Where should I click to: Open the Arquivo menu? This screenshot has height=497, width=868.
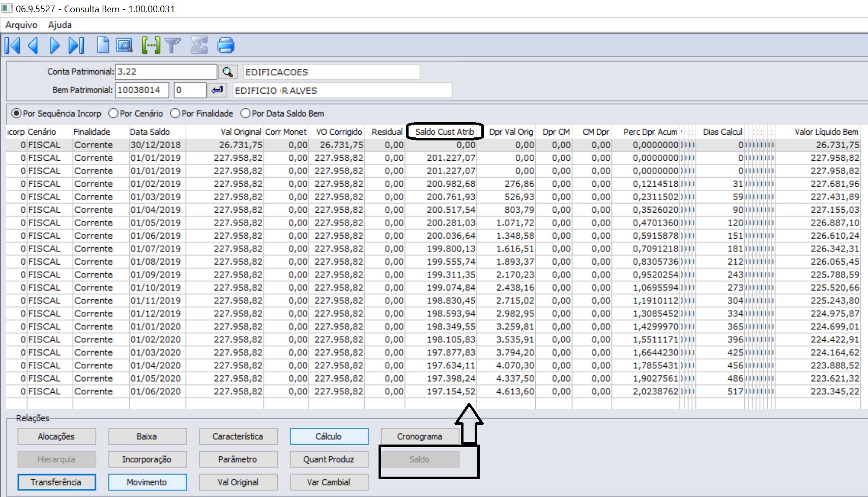[21, 25]
